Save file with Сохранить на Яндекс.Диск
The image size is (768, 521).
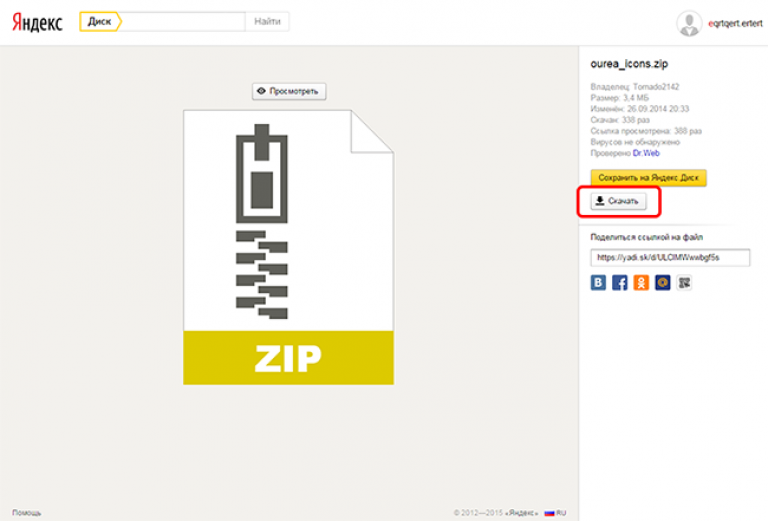tap(648, 178)
